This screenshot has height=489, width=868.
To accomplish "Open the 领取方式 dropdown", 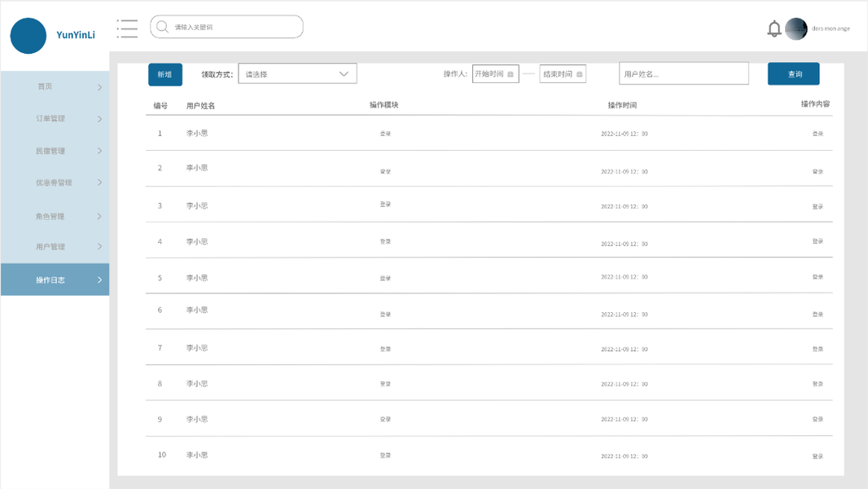I will 297,74.
